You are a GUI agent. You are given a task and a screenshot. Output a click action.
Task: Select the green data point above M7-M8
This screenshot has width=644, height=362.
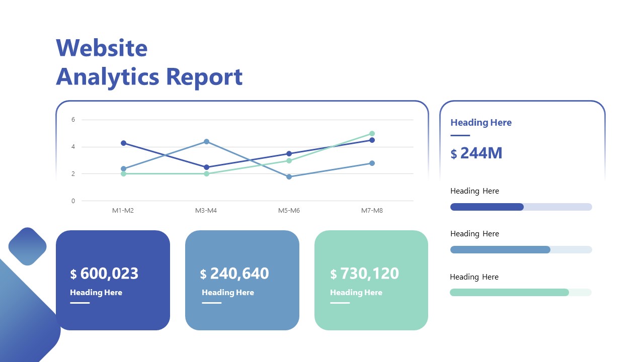tap(372, 134)
